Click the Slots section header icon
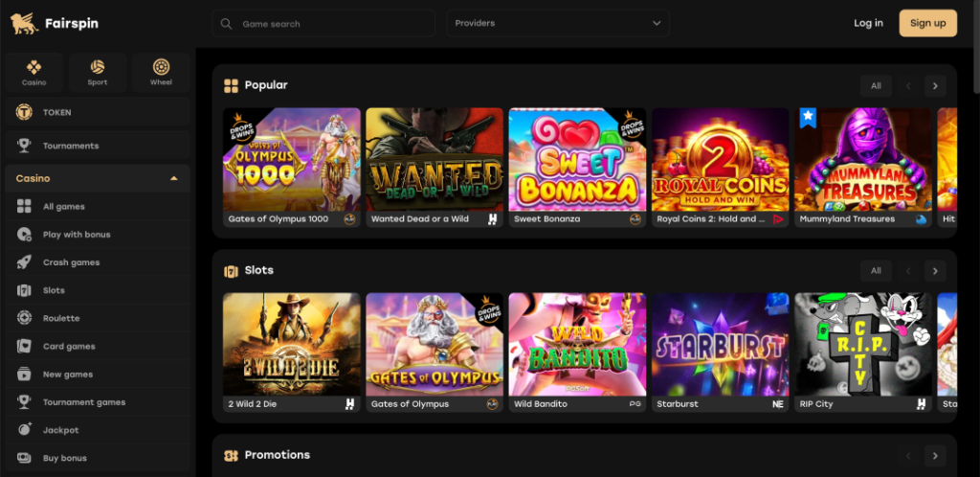This screenshot has width=980, height=477. (232, 271)
